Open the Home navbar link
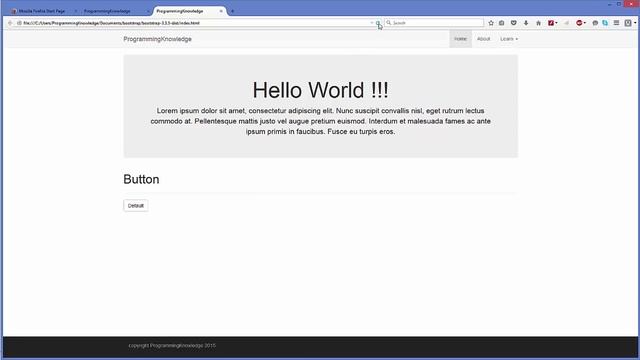The height and width of the screenshot is (360, 640). point(460,39)
